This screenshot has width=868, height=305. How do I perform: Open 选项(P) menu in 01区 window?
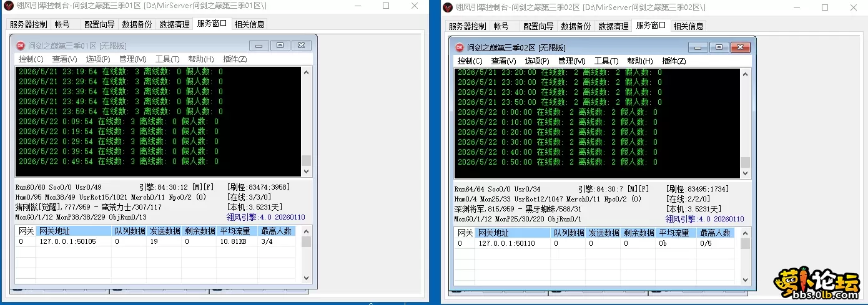[x=99, y=59]
